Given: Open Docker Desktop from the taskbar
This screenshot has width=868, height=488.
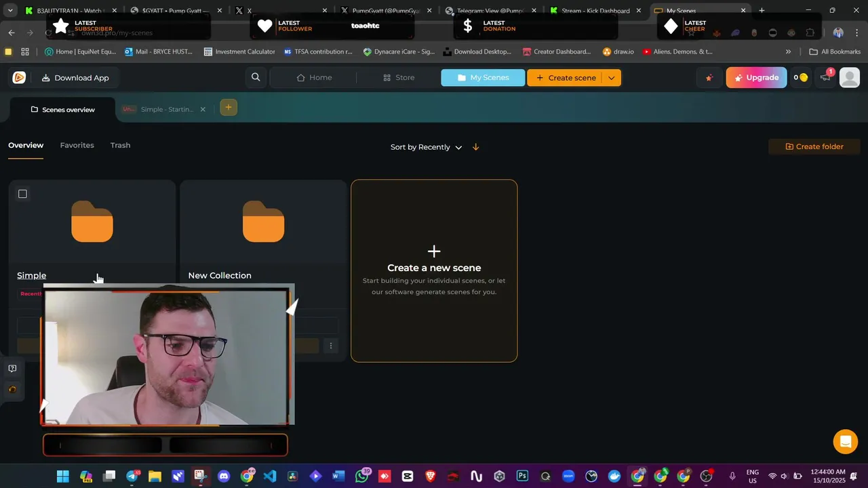Looking at the screenshot, I should [614, 476].
